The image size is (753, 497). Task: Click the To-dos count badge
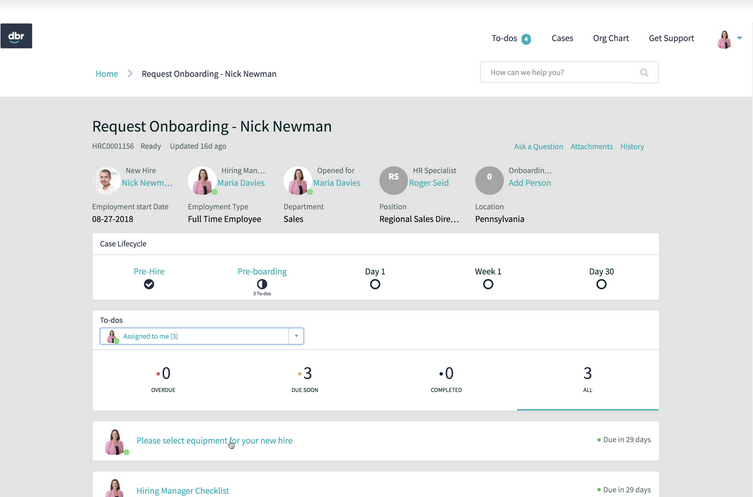pyautogui.click(x=526, y=39)
